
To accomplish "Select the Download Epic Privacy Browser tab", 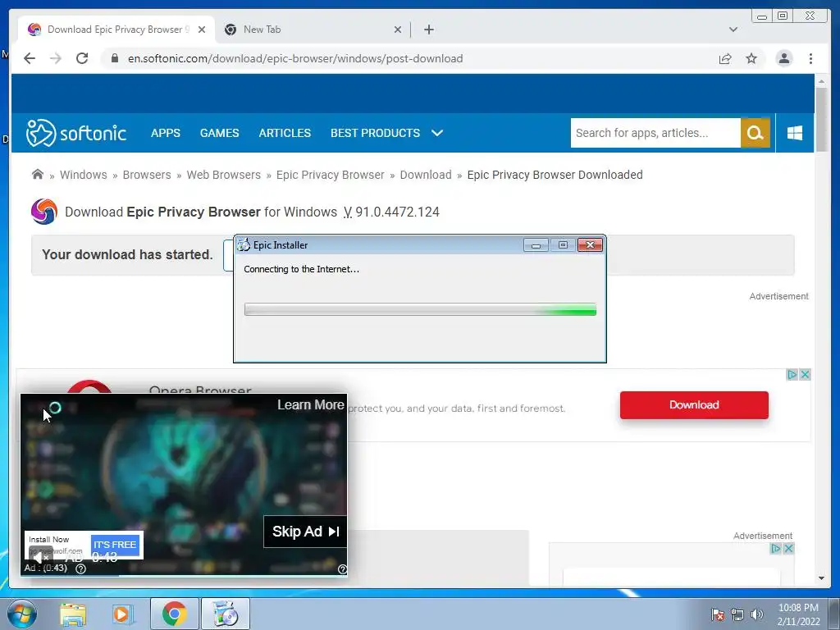I will [116, 30].
